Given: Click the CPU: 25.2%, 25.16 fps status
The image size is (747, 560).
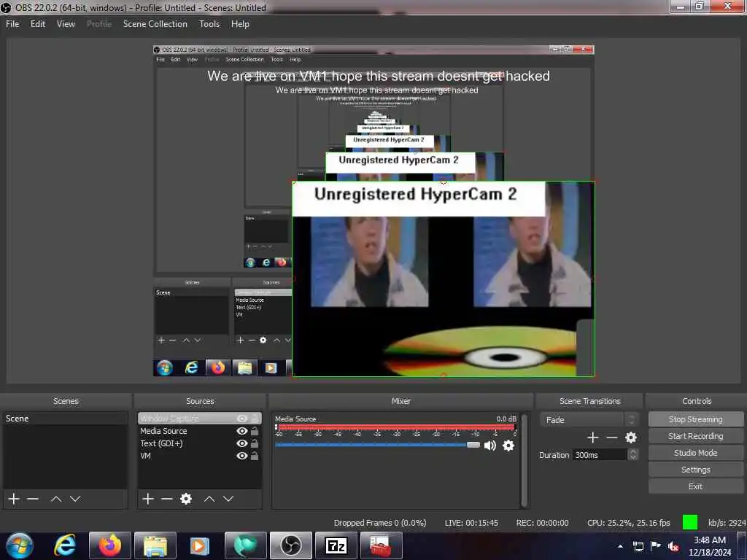Looking at the screenshot, I should tap(628, 523).
